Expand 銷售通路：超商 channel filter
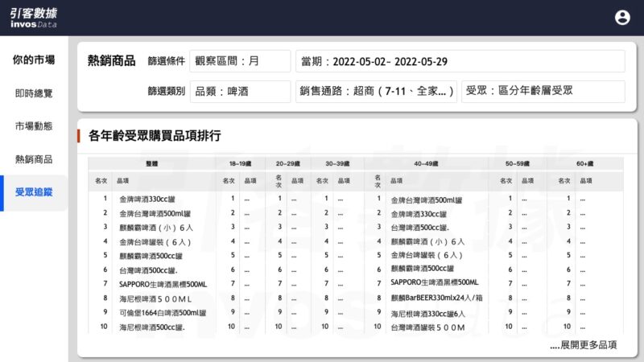Viewport: 644px width, 362px height. pyautogui.click(x=377, y=92)
